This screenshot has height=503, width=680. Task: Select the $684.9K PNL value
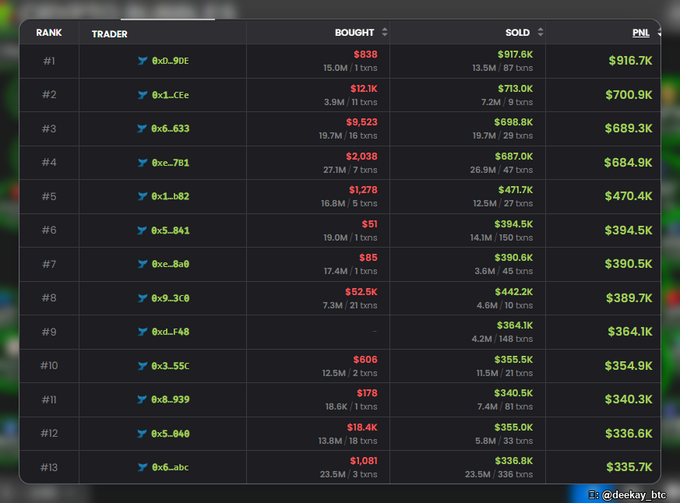[x=628, y=163]
